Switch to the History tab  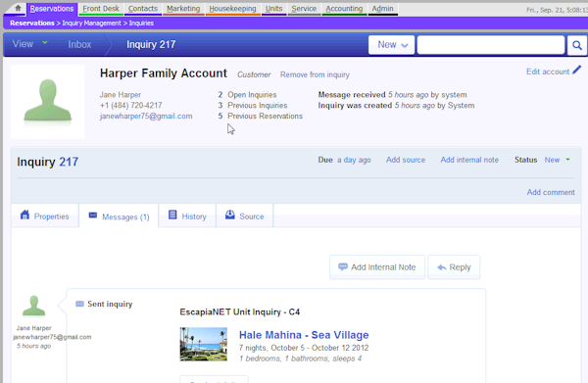click(187, 215)
